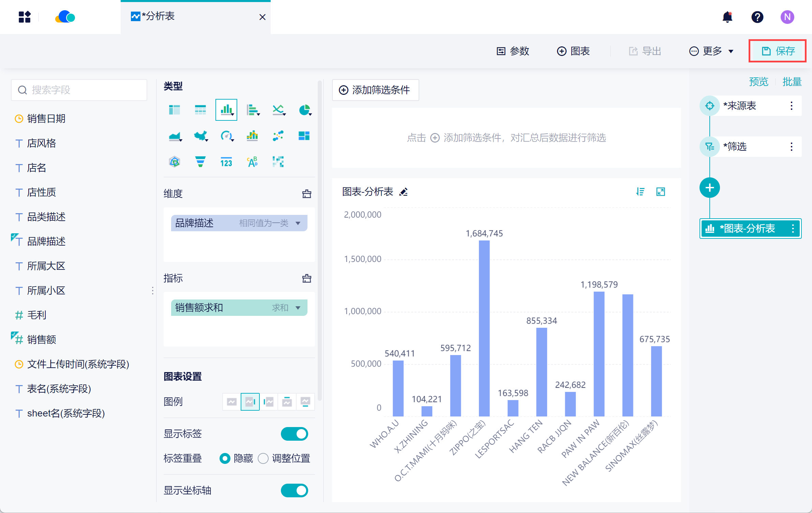Pick the word cloud chart icon

coord(252,162)
